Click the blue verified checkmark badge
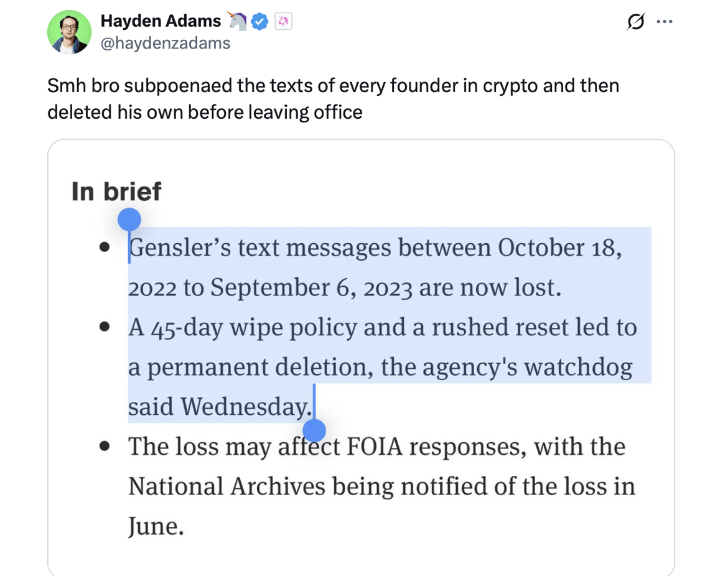The width and height of the screenshot is (728, 576). [259, 21]
